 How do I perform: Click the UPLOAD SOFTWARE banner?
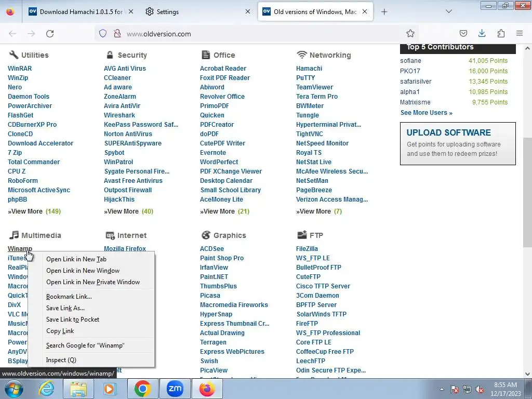point(458,143)
